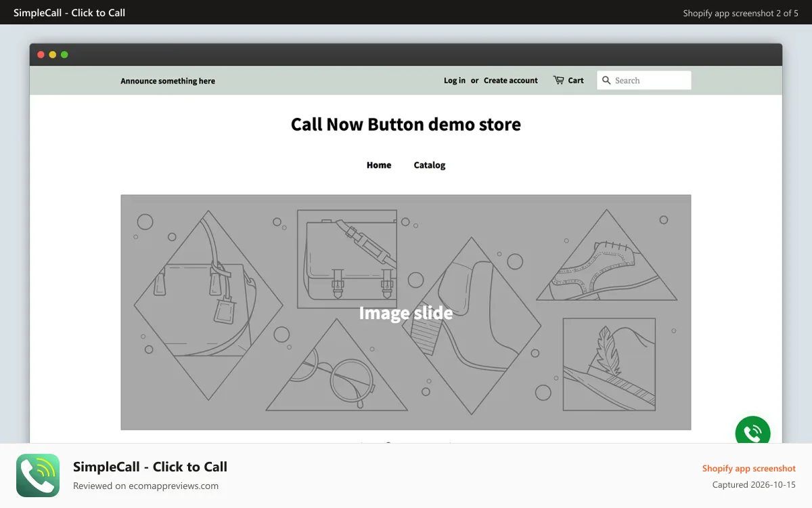This screenshot has height=508, width=812.
Task: Click 'Shopify app screenshot 2 of 5' text
Action: point(741,13)
